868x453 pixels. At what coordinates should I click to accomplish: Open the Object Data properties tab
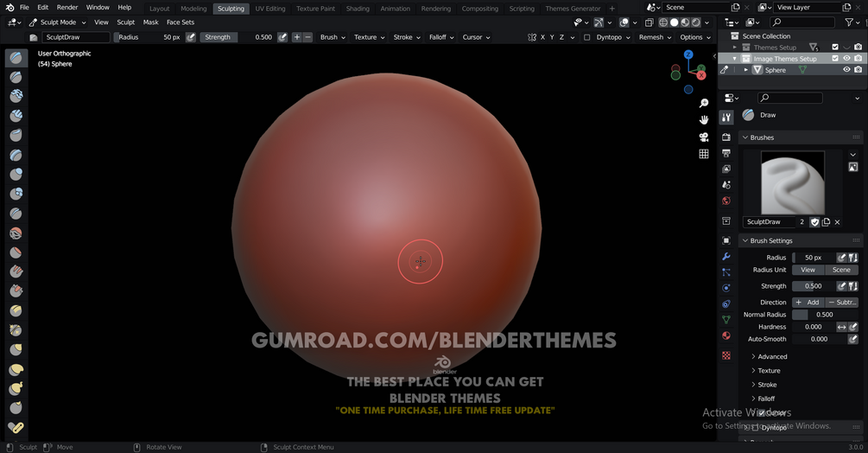coord(726,320)
